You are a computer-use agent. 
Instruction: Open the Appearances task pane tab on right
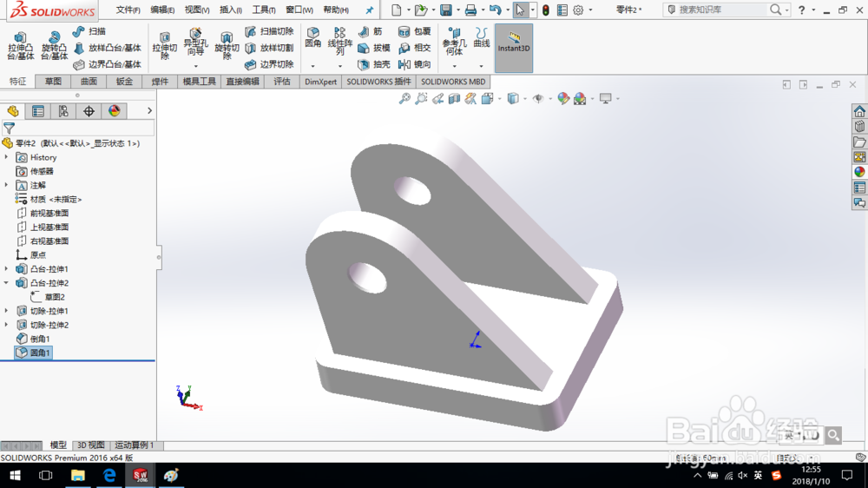tap(859, 172)
